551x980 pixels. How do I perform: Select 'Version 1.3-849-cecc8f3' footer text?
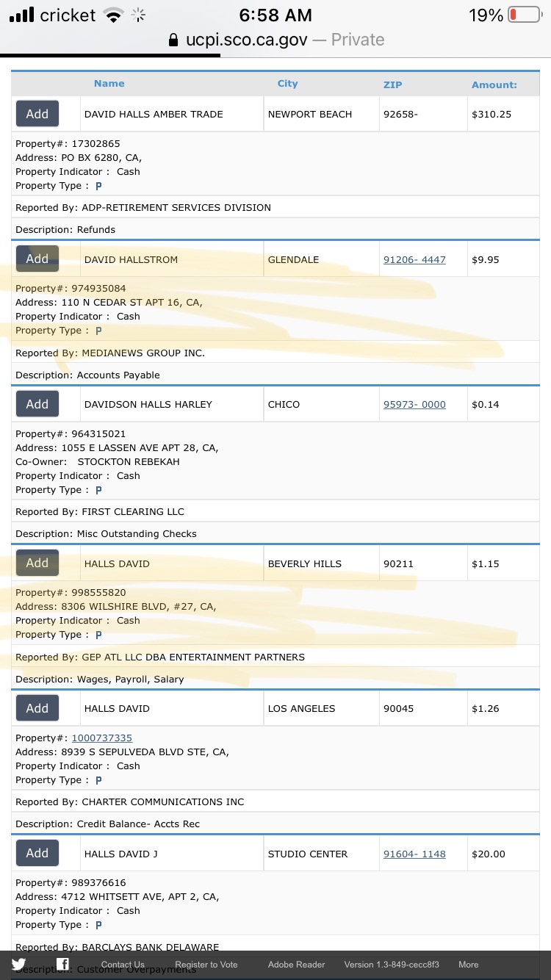(x=392, y=965)
